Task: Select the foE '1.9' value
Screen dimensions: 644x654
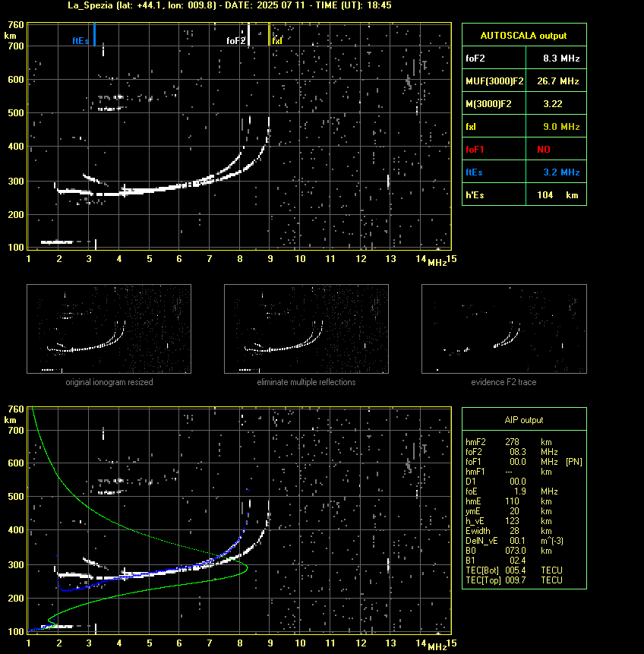Action: click(x=520, y=491)
